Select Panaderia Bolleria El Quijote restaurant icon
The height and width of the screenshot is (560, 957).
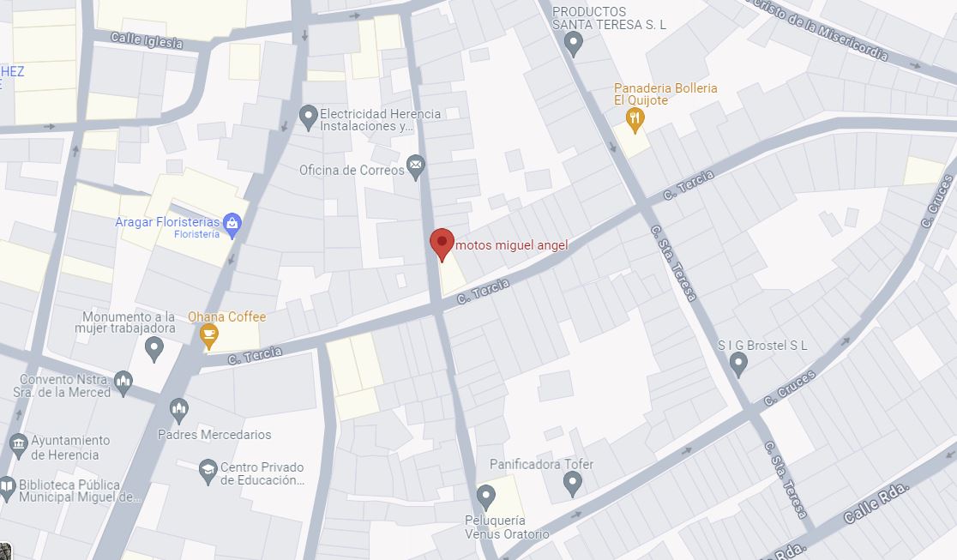[635, 120]
